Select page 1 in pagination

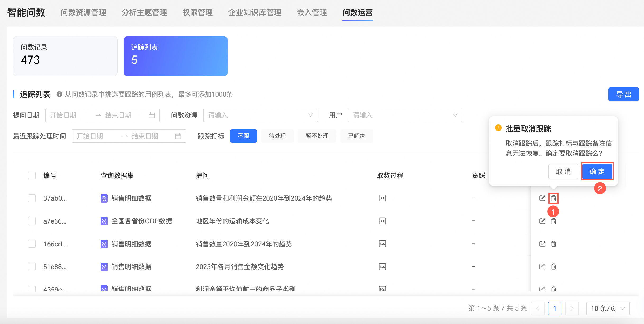click(555, 308)
